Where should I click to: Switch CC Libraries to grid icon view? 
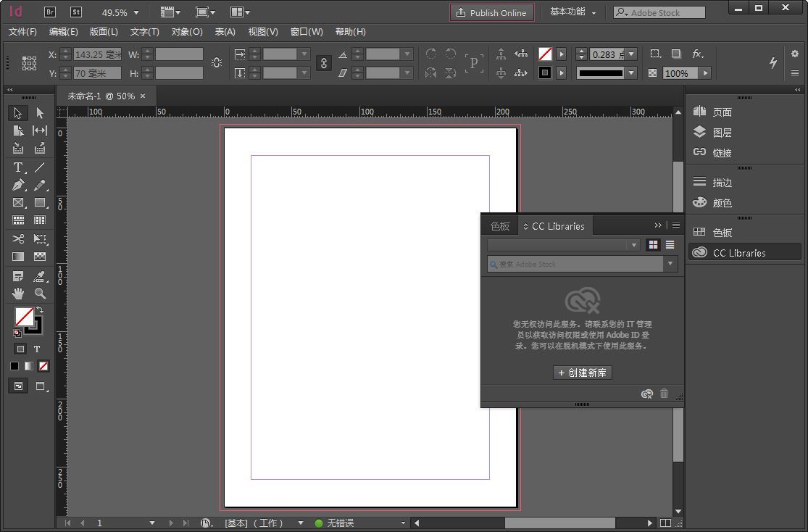pos(654,245)
